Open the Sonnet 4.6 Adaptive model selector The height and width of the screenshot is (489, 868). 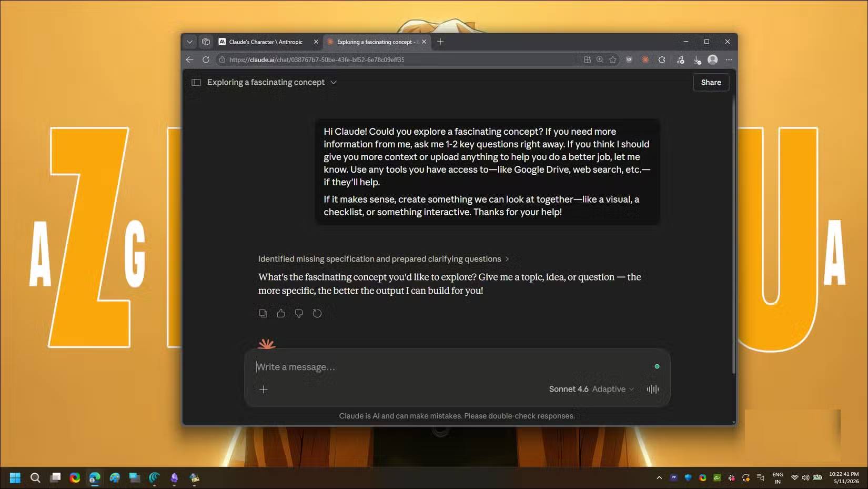(591, 390)
